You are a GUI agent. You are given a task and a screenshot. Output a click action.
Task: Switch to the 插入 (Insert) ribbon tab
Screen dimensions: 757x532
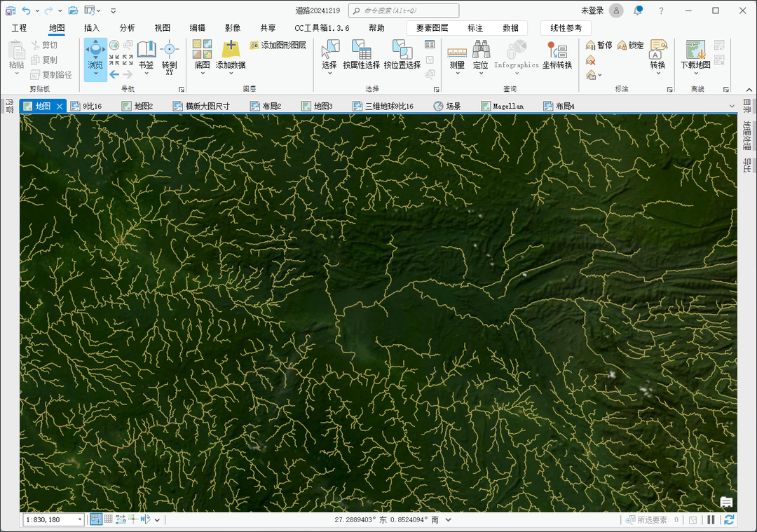(92, 28)
